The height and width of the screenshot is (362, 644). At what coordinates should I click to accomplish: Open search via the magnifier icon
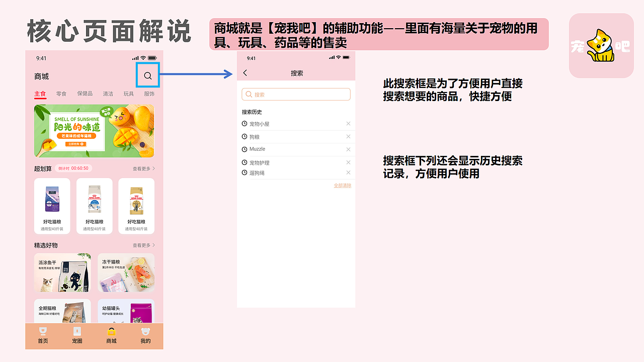pos(147,76)
